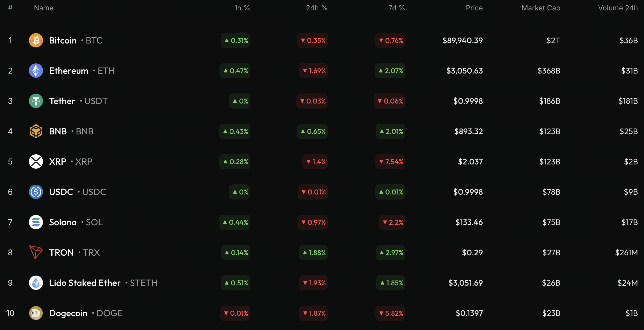The width and height of the screenshot is (644, 330).
Task: Click XRP's red 7d change badge
Action: [390, 162]
